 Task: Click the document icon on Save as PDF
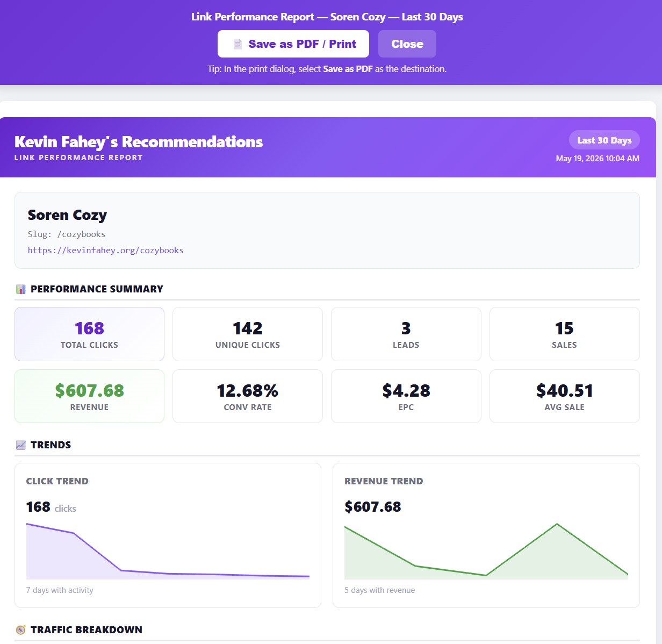(238, 44)
